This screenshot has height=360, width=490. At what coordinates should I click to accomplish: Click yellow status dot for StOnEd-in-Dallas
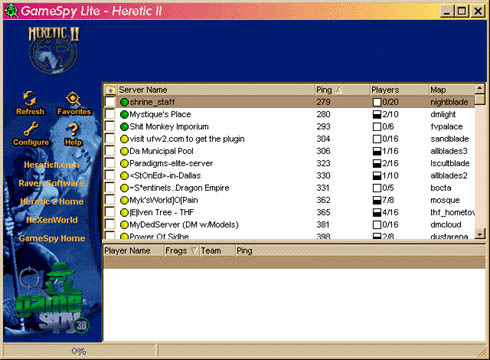[x=124, y=176]
